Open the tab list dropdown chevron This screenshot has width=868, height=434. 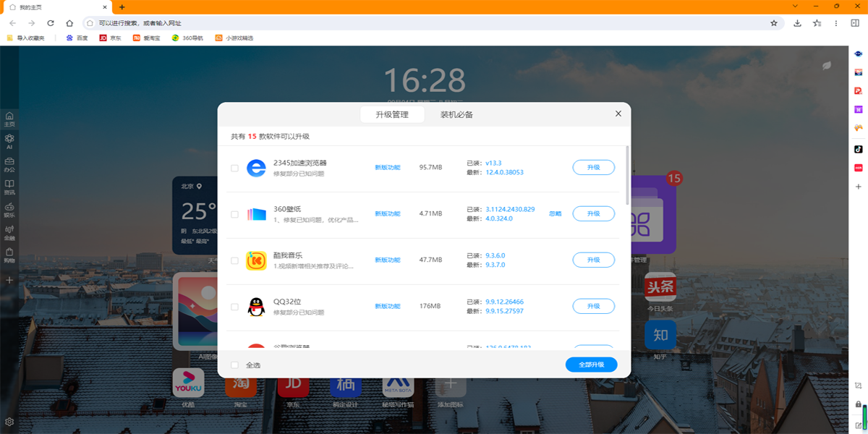point(795,7)
